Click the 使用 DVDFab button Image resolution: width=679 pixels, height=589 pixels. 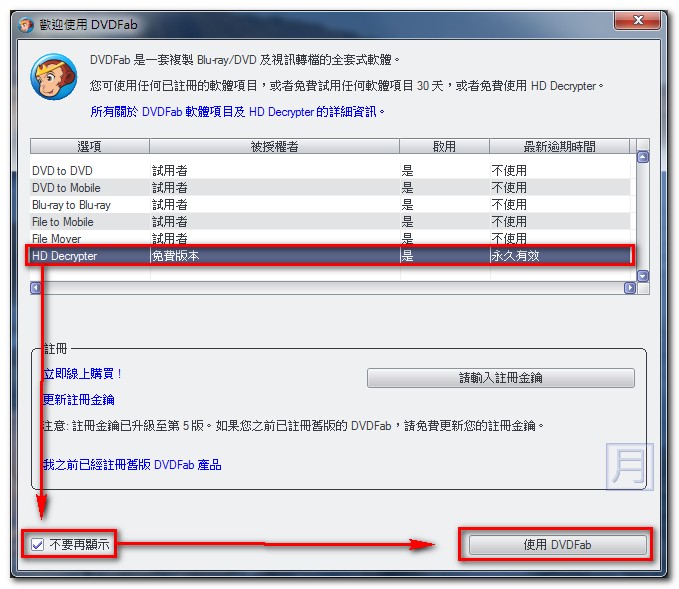point(557,544)
